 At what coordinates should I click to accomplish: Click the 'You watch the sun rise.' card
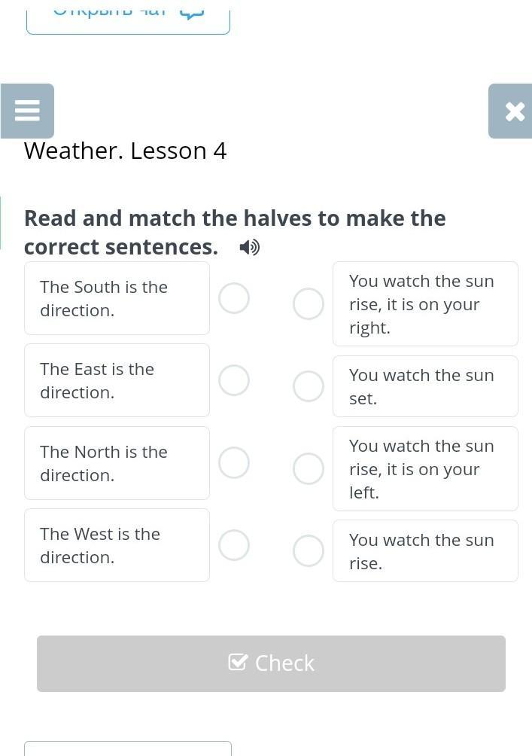pyautogui.click(x=425, y=550)
